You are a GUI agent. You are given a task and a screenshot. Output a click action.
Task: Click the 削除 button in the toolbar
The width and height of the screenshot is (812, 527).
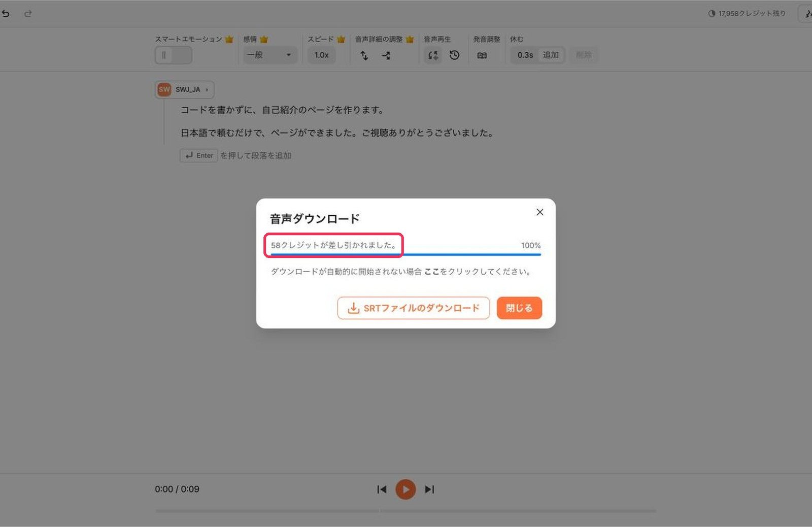[584, 55]
